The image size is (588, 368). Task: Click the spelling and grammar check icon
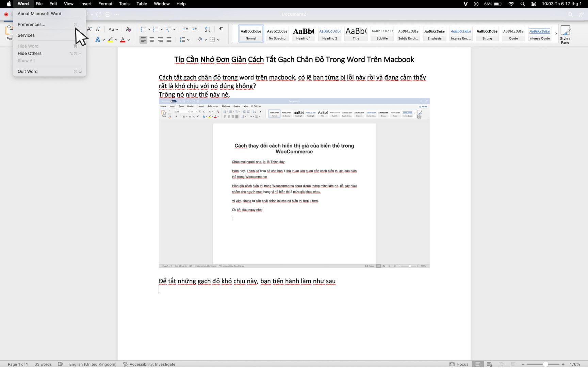(61, 364)
